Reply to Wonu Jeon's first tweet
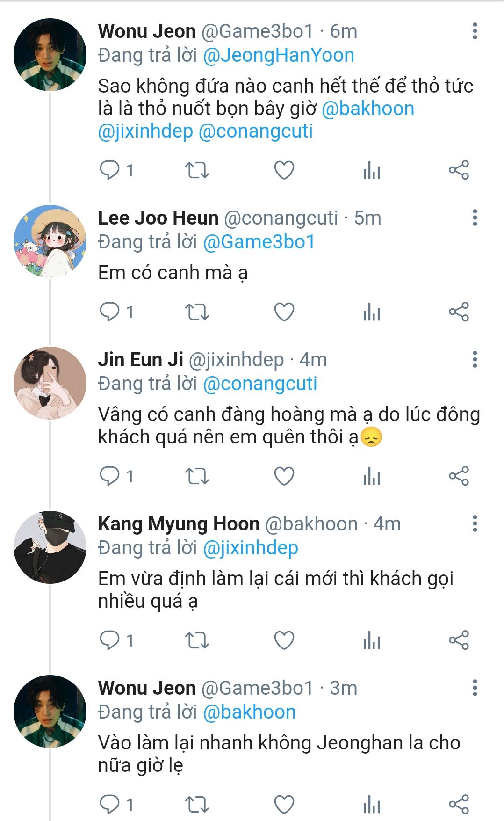504x821 pixels. tap(110, 170)
